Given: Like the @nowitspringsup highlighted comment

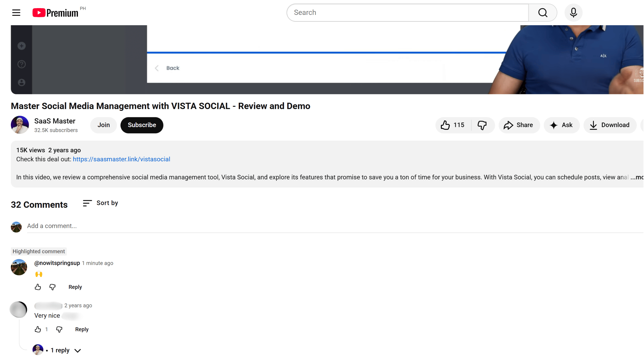Looking at the screenshot, I should (x=38, y=287).
